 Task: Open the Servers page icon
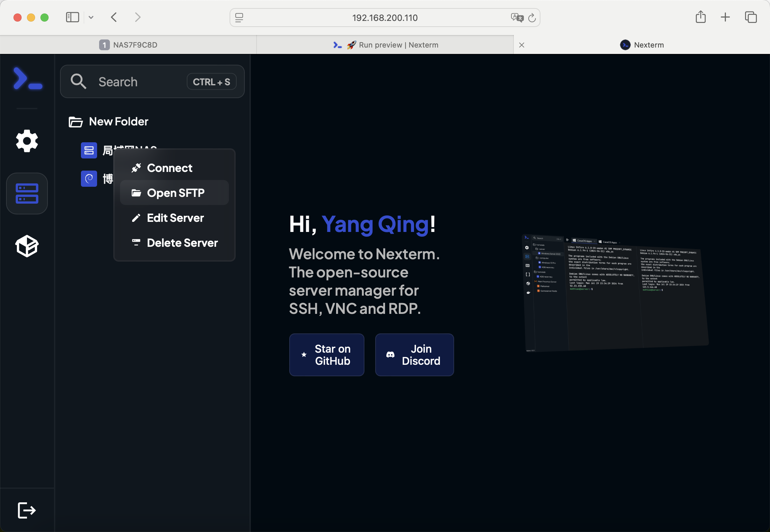[x=27, y=194]
